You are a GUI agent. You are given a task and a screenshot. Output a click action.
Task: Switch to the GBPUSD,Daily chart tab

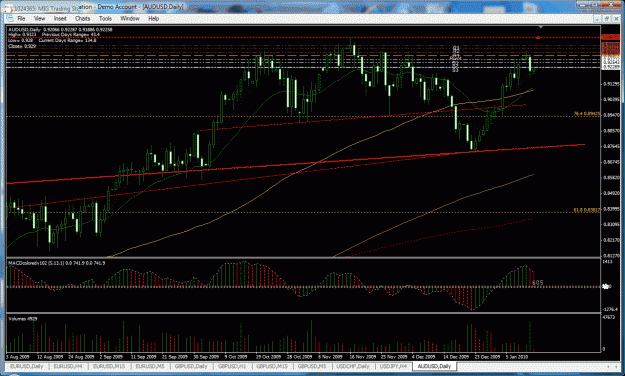pos(191,366)
